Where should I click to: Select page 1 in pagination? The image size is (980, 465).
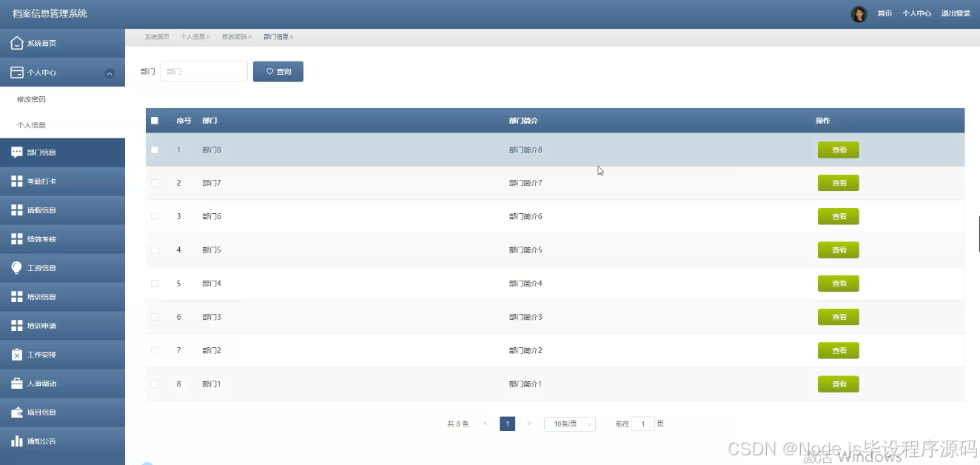coord(507,424)
